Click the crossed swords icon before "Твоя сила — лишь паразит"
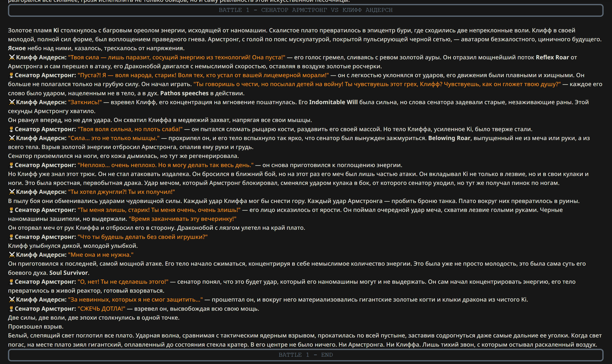Screen dimensions: 612x364 12,57
